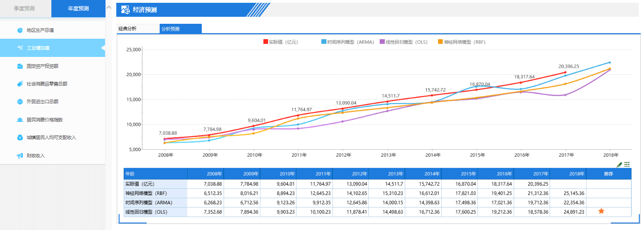Select 固定资产投资额 in the sidebar
The height and width of the screenshot is (230, 644).
pos(52,66)
